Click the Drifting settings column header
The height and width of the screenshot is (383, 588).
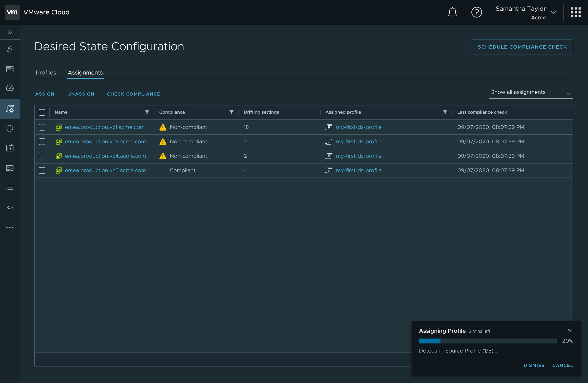tap(261, 112)
